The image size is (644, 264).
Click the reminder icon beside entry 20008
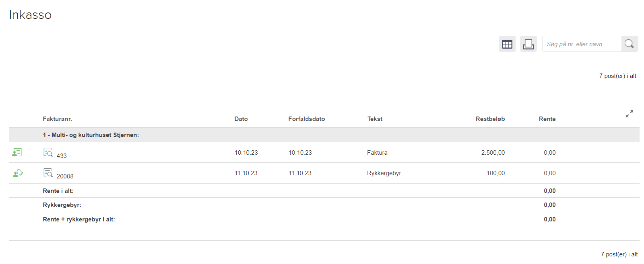[18, 174]
